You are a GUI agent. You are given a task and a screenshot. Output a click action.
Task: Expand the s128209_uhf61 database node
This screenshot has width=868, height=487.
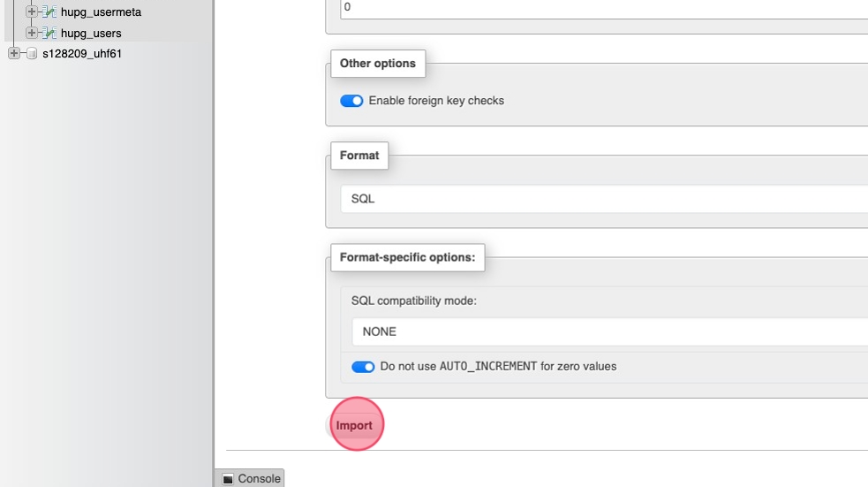[x=13, y=54]
